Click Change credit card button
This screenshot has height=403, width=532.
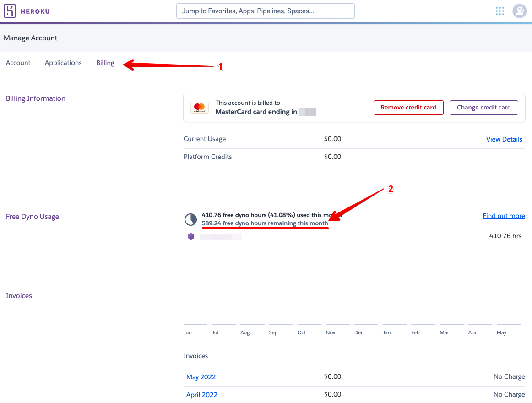coord(484,108)
